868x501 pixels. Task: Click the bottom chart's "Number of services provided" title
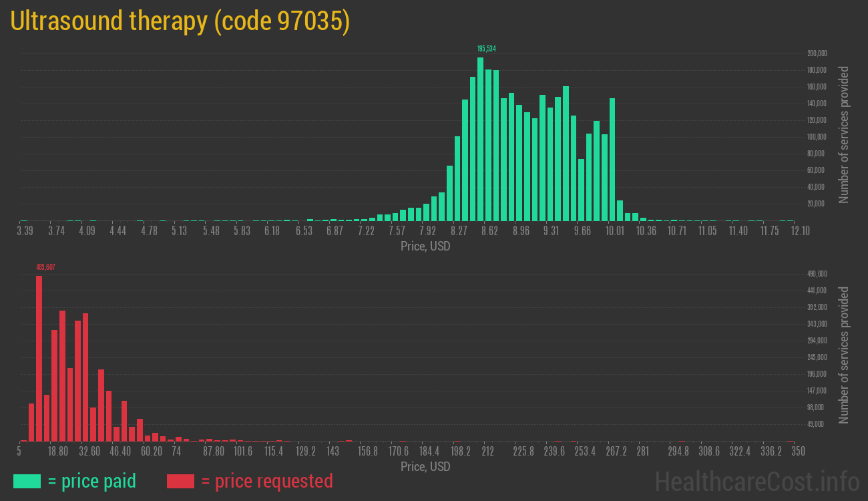coord(844,355)
